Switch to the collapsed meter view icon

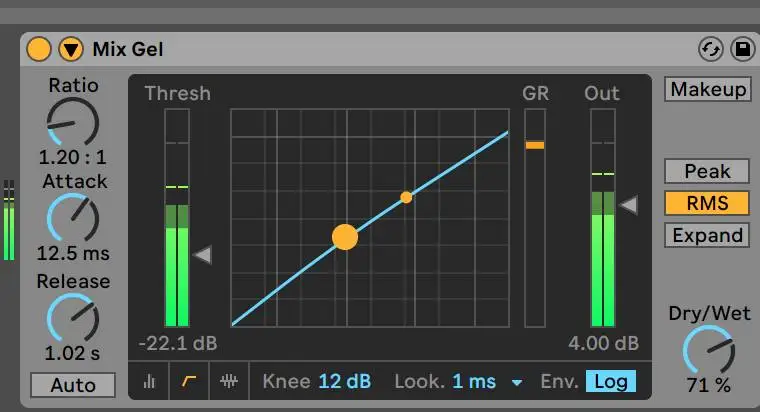pos(149,381)
